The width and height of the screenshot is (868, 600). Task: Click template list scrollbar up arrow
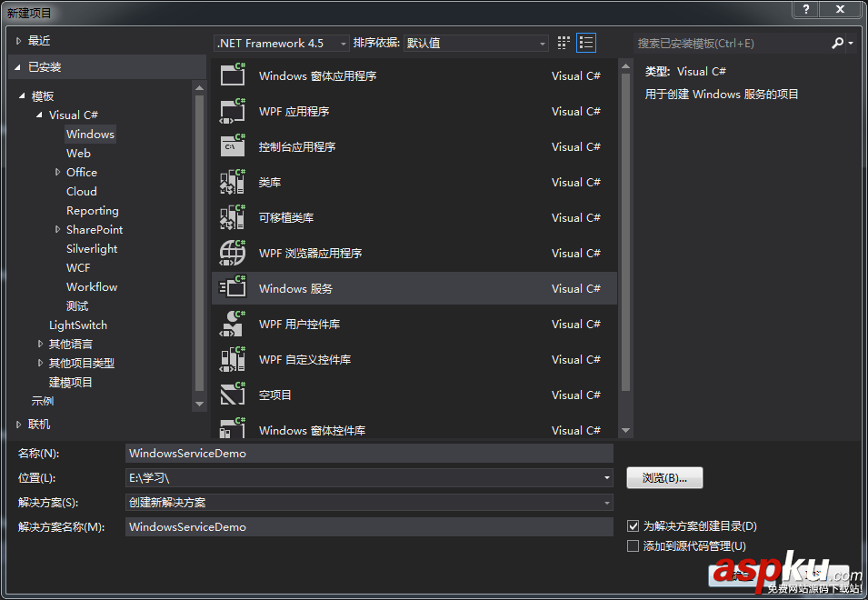pos(625,66)
